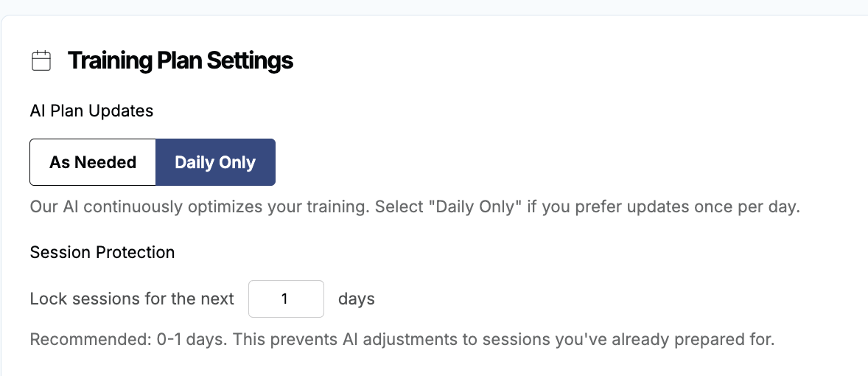Click the Training Plan Settings heading
The height and width of the screenshot is (376, 868).
[181, 60]
